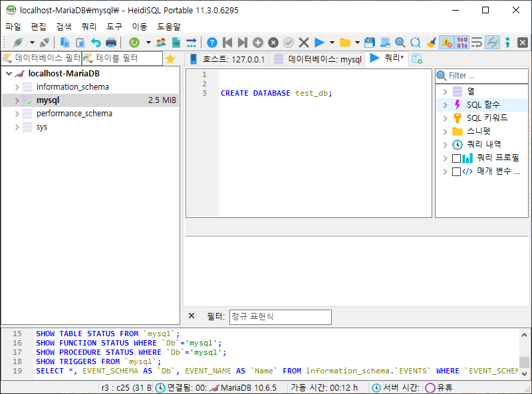This screenshot has height=394, width=532.
Task: Click the yellow star favorites icon
Action: tap(170, 59)
